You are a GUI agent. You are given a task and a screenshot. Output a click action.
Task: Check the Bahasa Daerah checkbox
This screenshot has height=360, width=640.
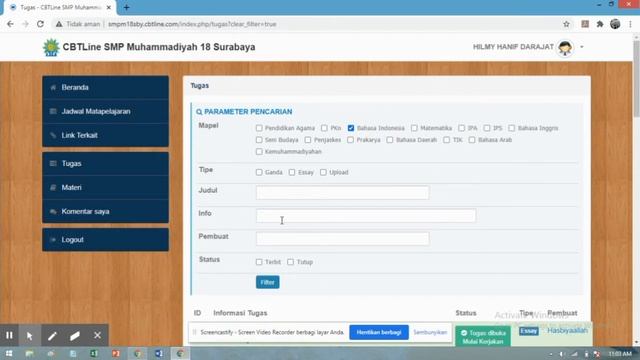[x=390, y=140]
